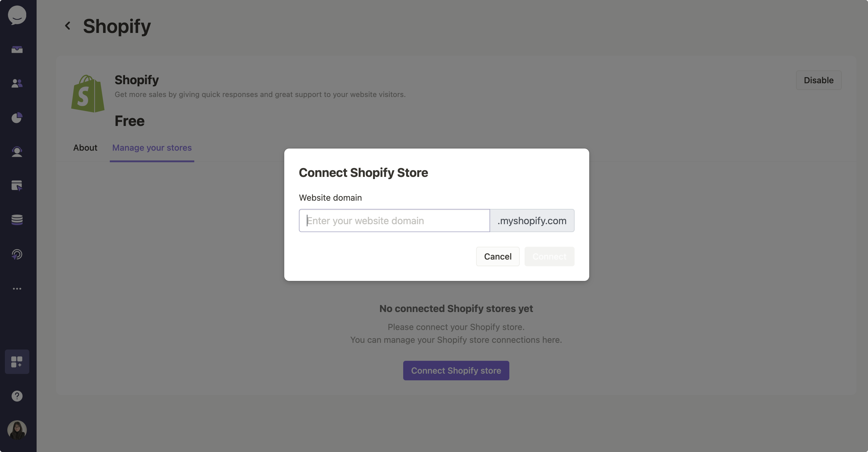The height and width of the screenshot is (452, 868).
Task: Click the Connect button in the dialog
Action: tap(549, 256)
